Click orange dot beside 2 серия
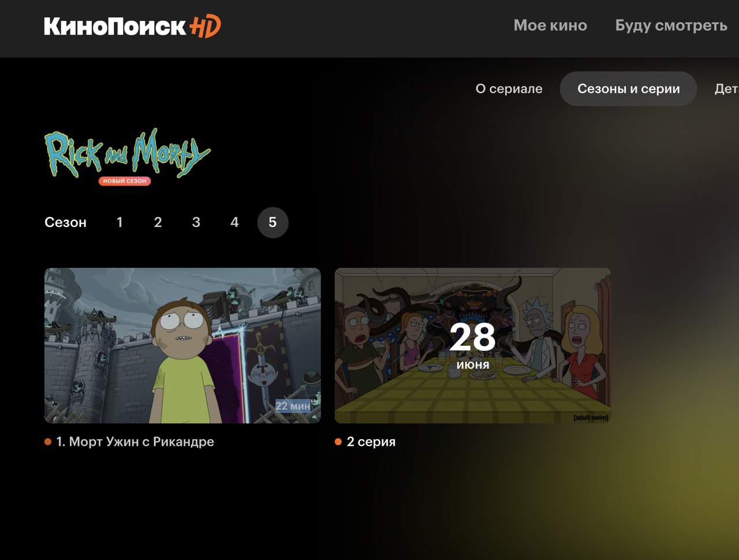739x560 pixels. pos(338,442)
